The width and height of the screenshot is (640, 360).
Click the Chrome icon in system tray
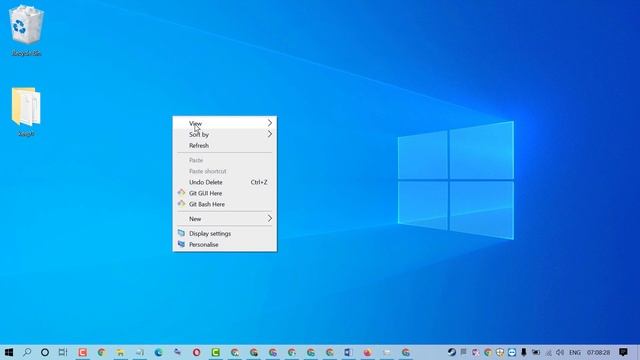coord(488,352)
